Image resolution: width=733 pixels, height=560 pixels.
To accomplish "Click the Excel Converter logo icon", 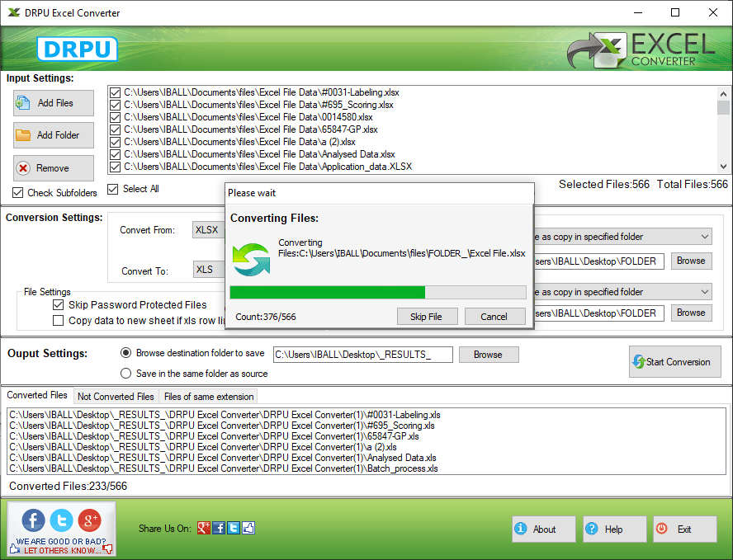I will pyautogui.click(x=597, y=50).
